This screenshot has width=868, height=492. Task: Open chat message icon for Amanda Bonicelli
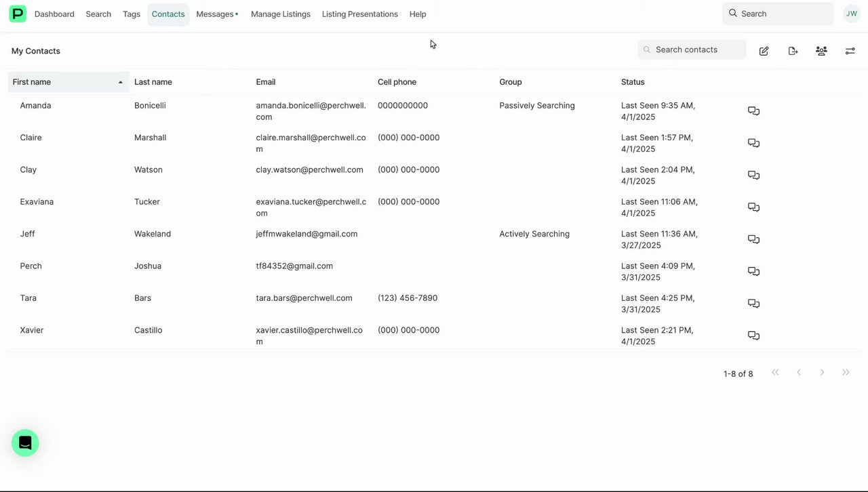pyautogui.click(x=753, y=111)
